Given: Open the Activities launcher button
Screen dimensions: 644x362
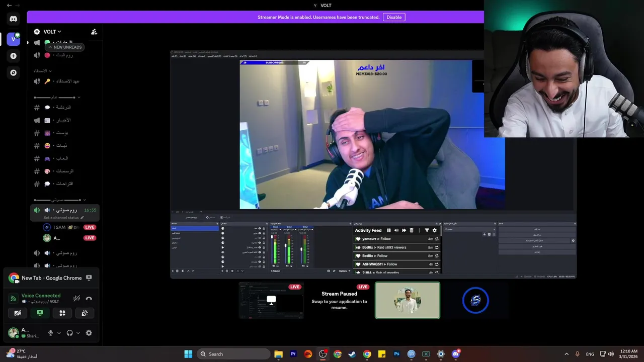Looking at the screenshot, I should click(62, 313).
